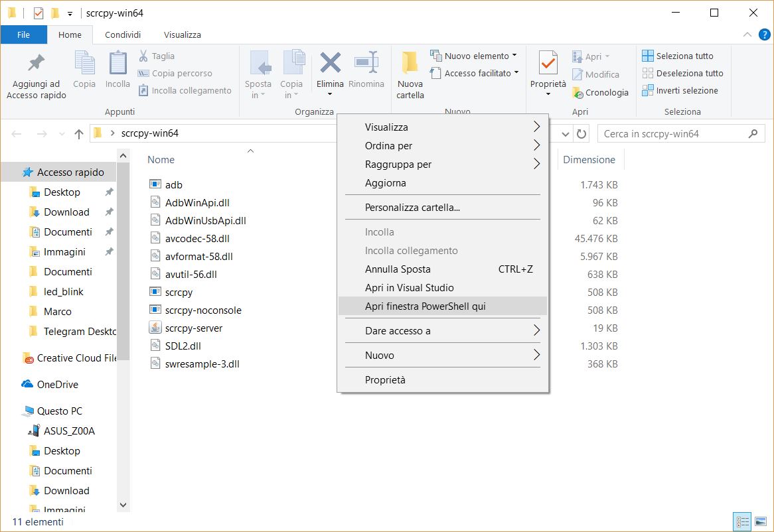
Task: Open led_blink folder in sidebar
Action: tap(56, 291)
